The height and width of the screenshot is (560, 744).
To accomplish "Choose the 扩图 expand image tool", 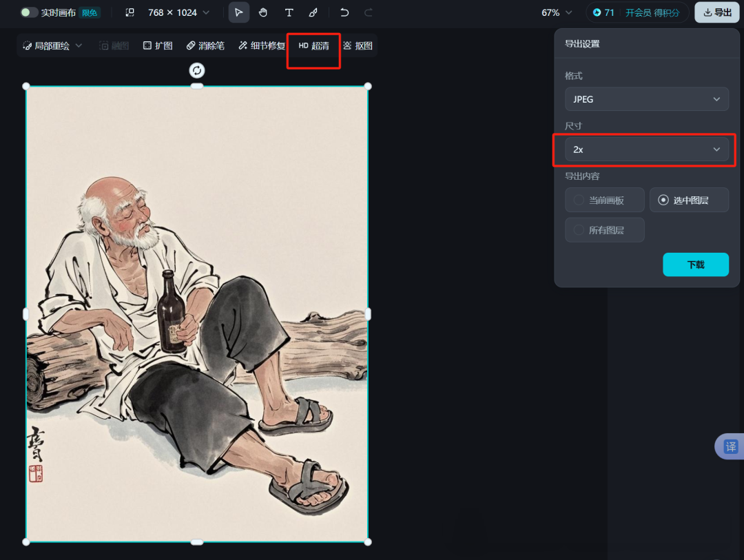I will point(158,45).
